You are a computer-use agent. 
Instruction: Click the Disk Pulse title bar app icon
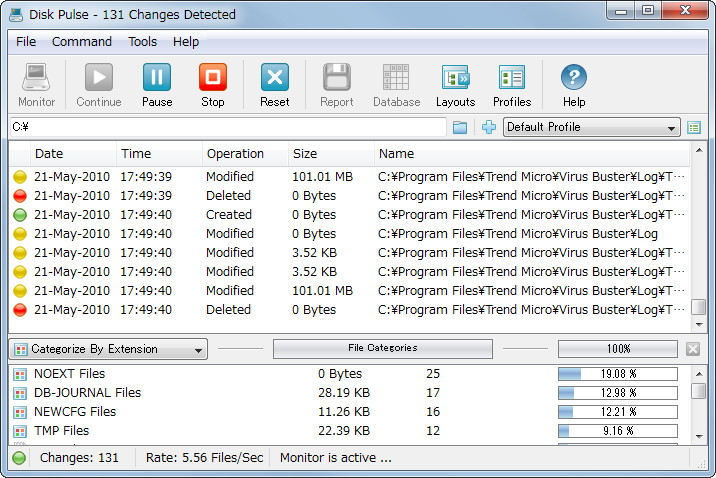pyautogui.click(x=16, y=15)
